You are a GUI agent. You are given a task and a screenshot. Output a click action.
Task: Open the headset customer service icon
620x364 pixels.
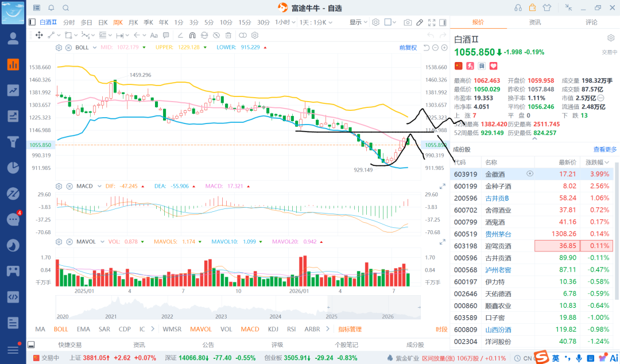click(x=518, y=8)
